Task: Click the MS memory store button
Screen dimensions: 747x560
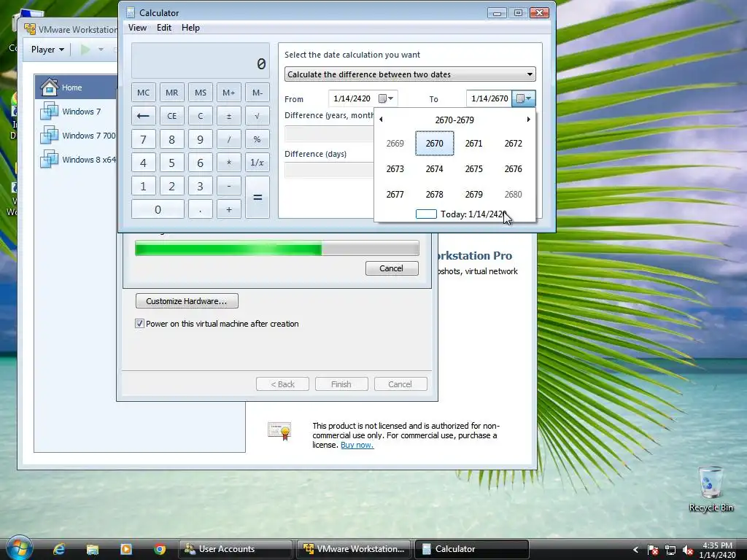Action: tap(200, 93)
